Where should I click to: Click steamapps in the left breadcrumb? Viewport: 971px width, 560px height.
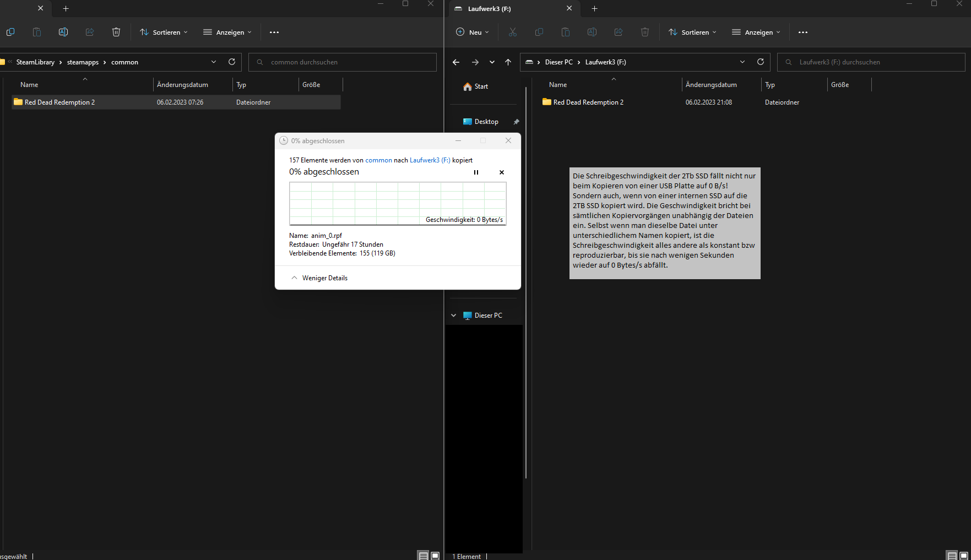click(x=83, y=62)
